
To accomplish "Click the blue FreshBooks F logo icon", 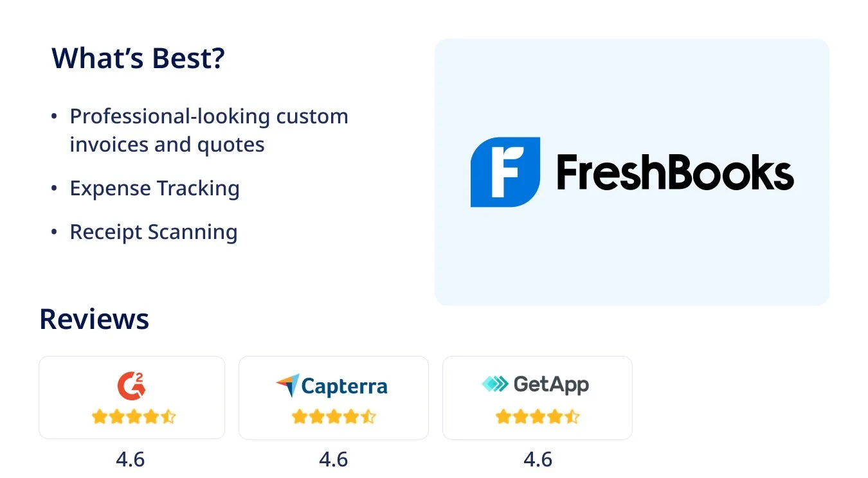I will point(505,172).
